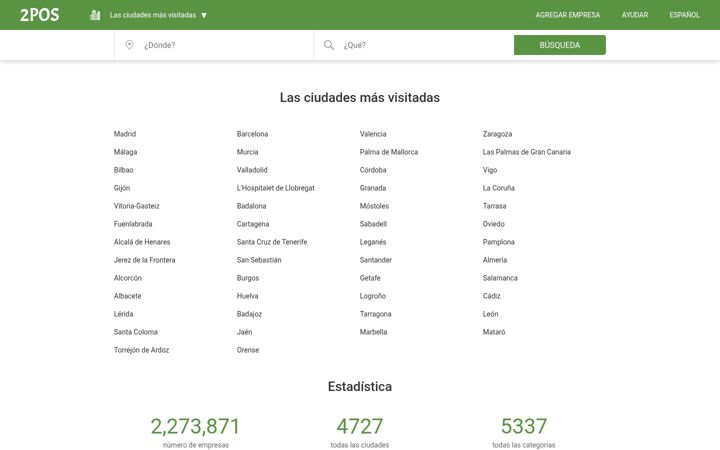
Task: Click the location pin icon
Action: click(x=129, y=45)
